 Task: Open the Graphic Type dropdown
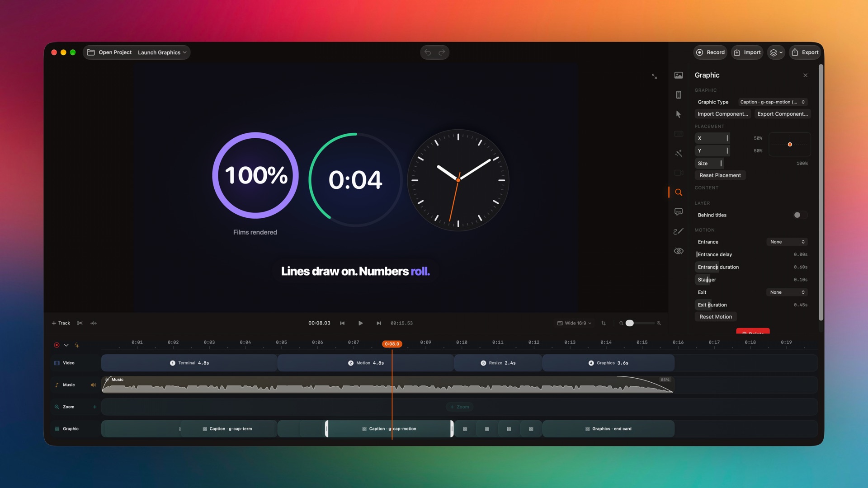click(x=773, y=102)
